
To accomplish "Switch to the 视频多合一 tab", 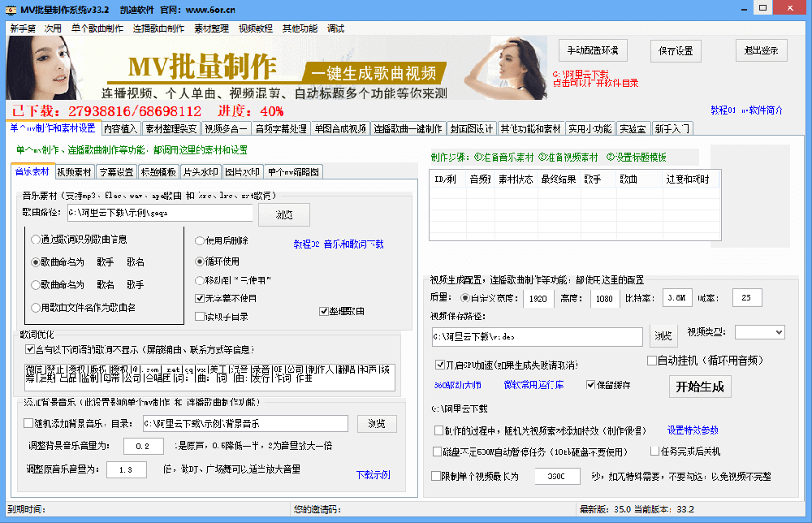I will point(226,128).
